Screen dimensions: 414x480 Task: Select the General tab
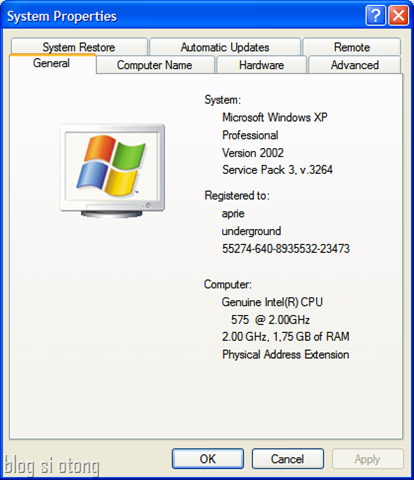coord(52,63)
